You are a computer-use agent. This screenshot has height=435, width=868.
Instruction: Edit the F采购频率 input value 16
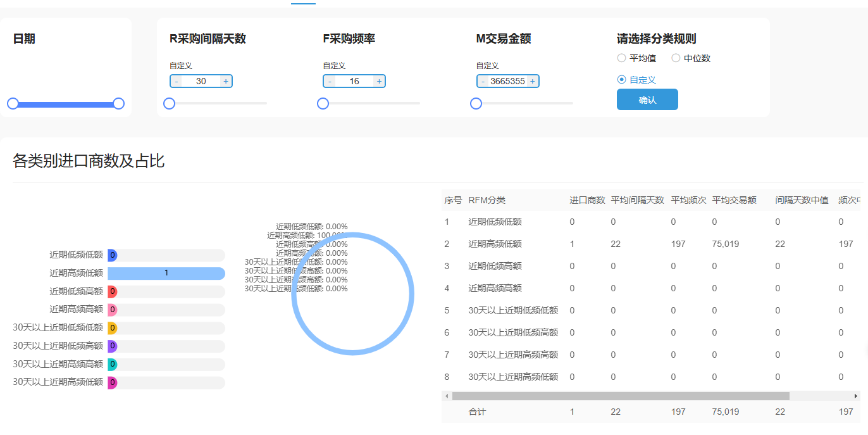click(x=354, y=81)
